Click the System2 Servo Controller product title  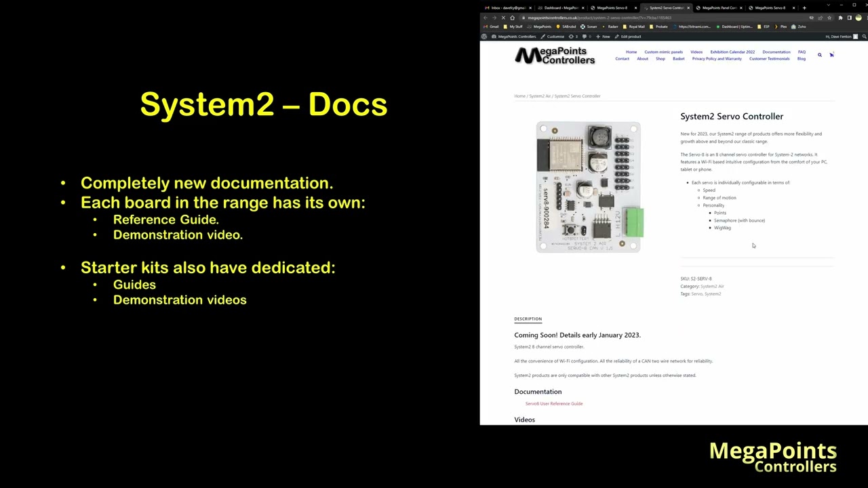732,117
